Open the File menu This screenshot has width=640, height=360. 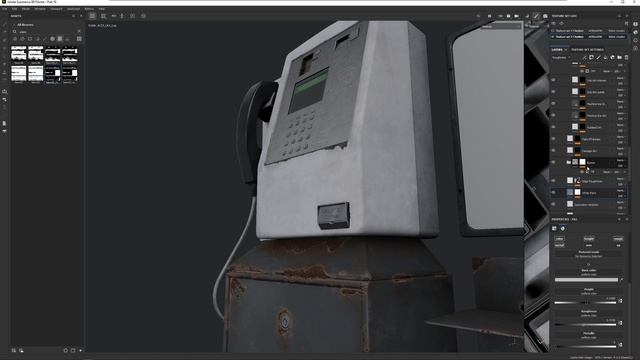[x=4, y=9]
